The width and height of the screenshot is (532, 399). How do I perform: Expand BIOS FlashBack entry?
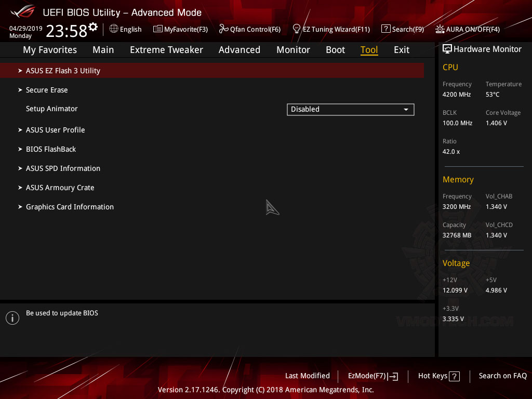click(51, 149)
